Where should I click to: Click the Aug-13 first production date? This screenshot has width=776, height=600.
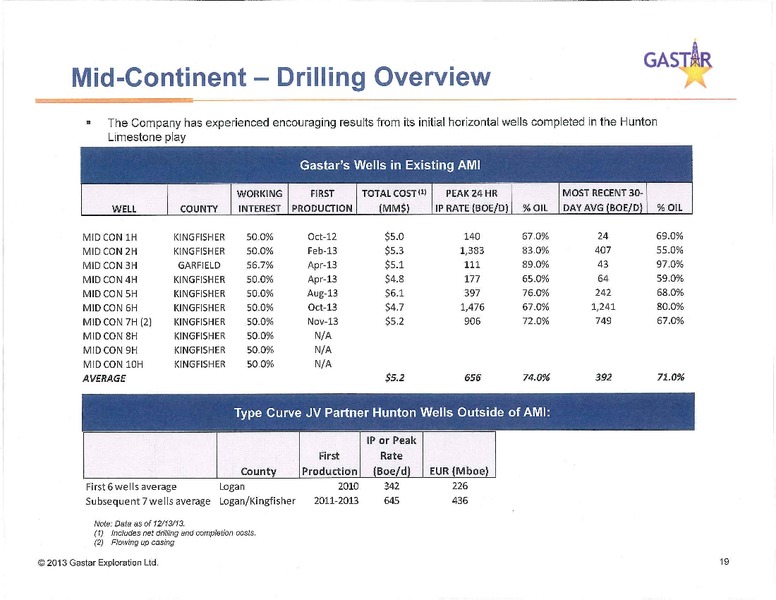coord(322,293)
